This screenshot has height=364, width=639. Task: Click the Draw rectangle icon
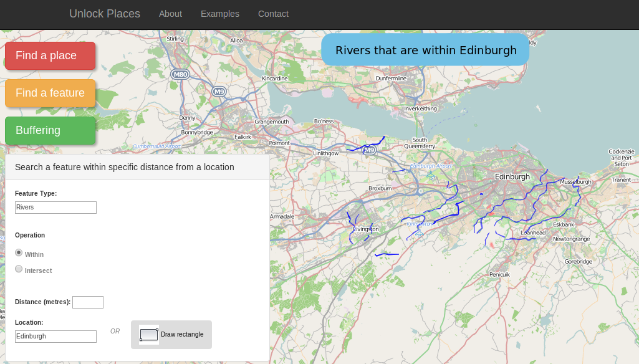pos(149,335)
